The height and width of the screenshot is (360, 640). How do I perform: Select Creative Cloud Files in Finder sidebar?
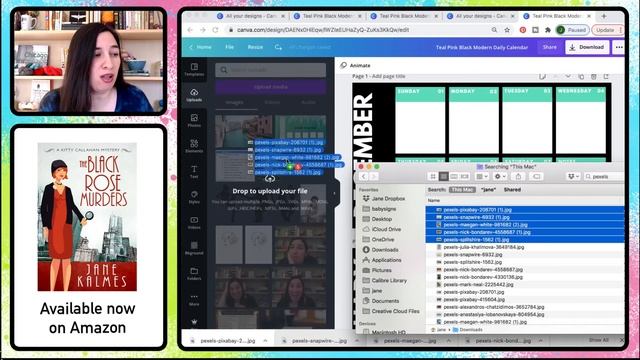(x=391, y=311)
